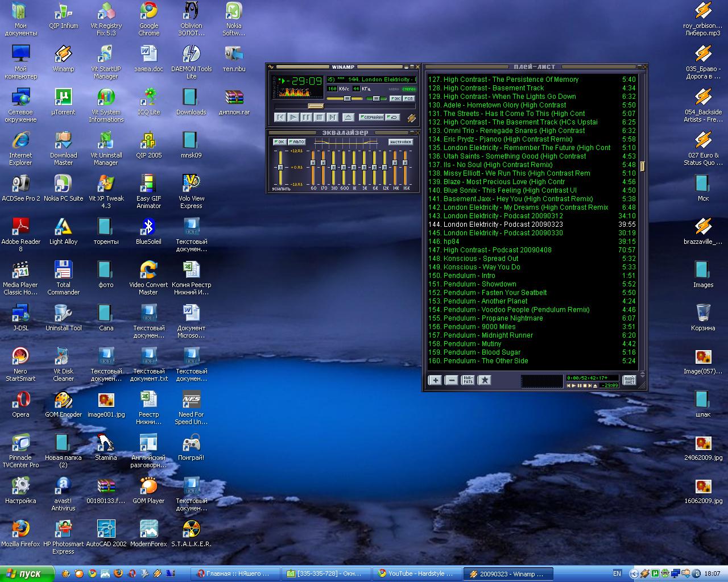Skip to next track in Winamp
The height and width of the screenshot is (582, 728).
pyautogui.click(x=333, y=118)
